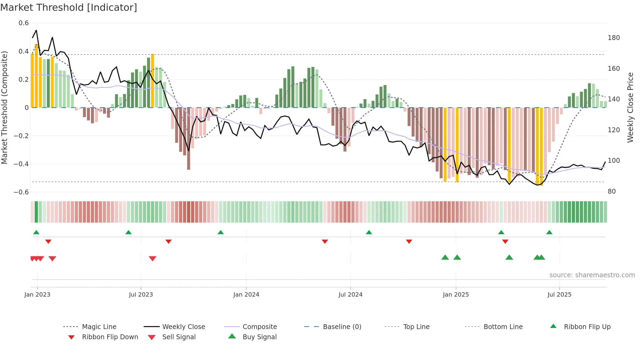Viewport: 644px width, 362px height.
Task: Click the ribbon flip up marker near Aug 2024
Action: click(x=369, y=232)
